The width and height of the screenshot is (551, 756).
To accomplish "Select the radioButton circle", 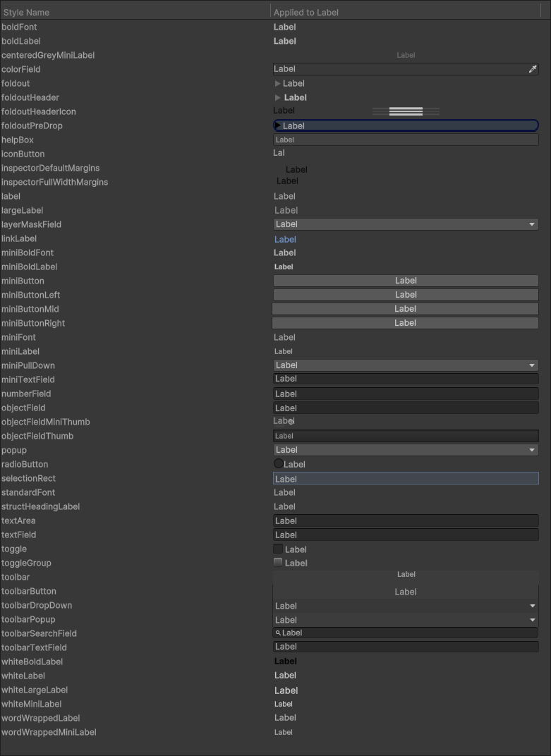I will (279, 464).
